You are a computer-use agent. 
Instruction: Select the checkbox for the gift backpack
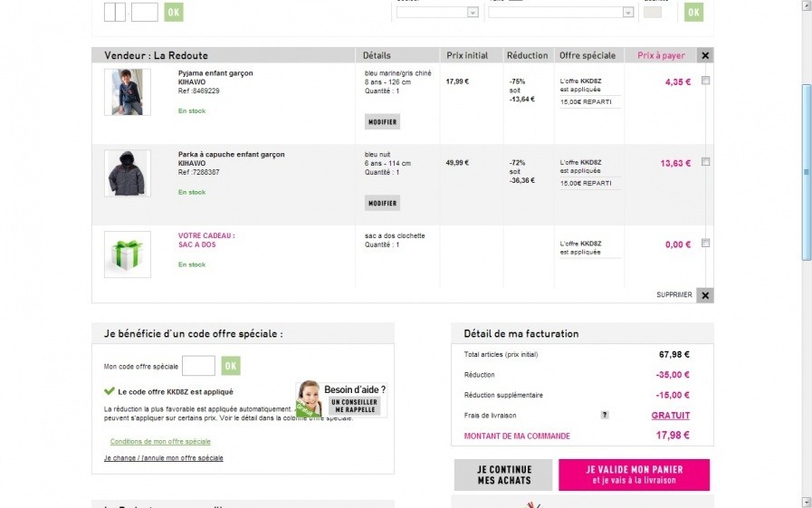(x=705, y=243)
